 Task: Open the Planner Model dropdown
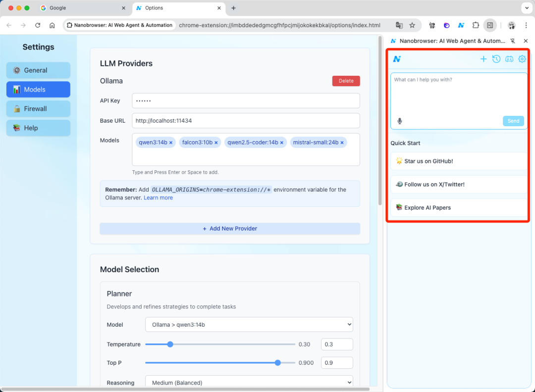click(249, 325)
